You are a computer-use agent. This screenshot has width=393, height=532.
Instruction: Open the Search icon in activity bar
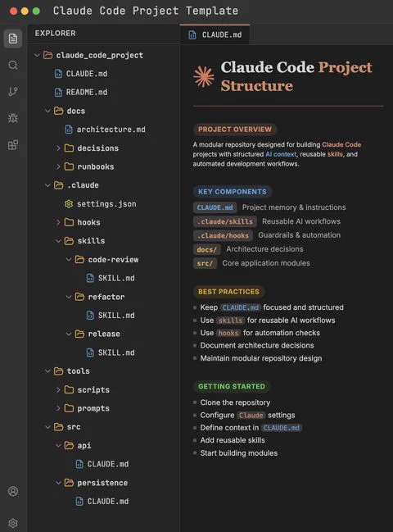[13, 65]
